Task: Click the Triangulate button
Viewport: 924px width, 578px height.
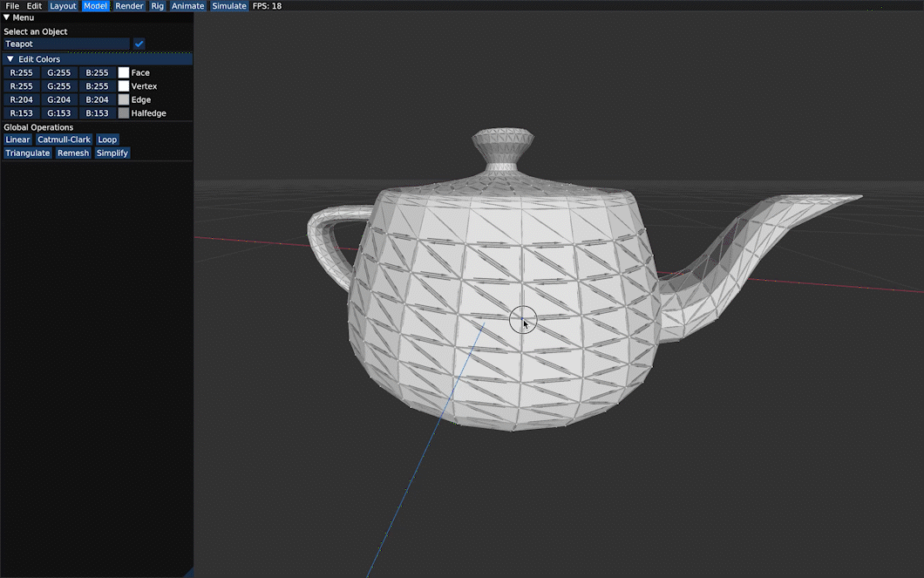Action: 28,153
